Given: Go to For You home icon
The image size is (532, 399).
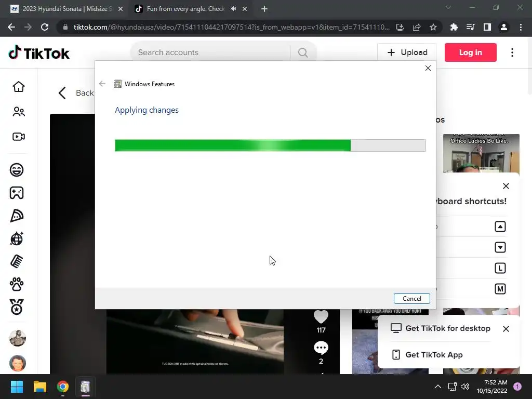Looking at the screenshot, I should pyautogui.click(x=19, y=87).
